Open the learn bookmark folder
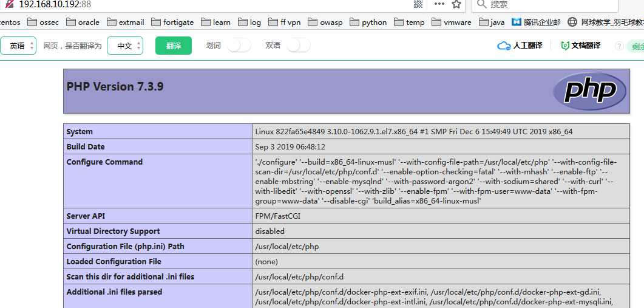Screen dimensions: 644x308 click(x=215, y=22)
